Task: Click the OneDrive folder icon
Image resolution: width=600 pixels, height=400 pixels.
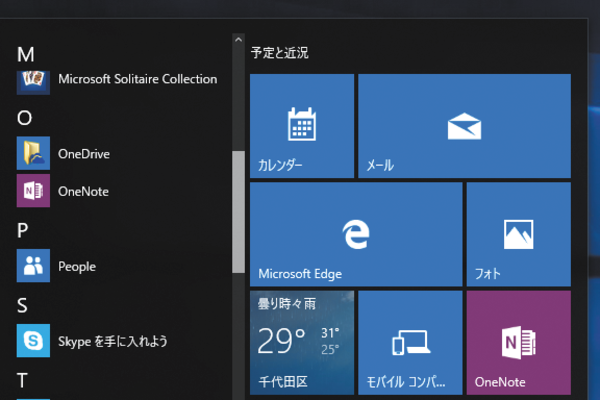Action: (x=33, y=153)
